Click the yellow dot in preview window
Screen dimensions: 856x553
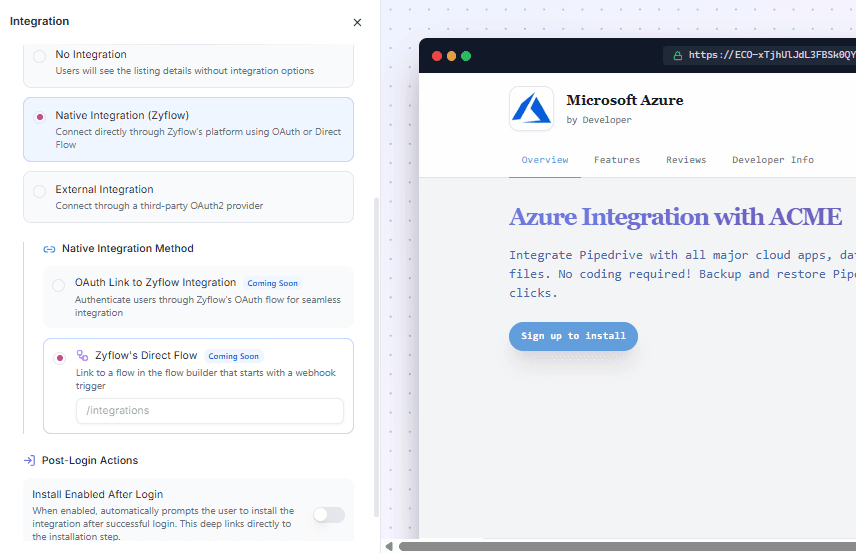pyautogui.click(x=451, y=56)
